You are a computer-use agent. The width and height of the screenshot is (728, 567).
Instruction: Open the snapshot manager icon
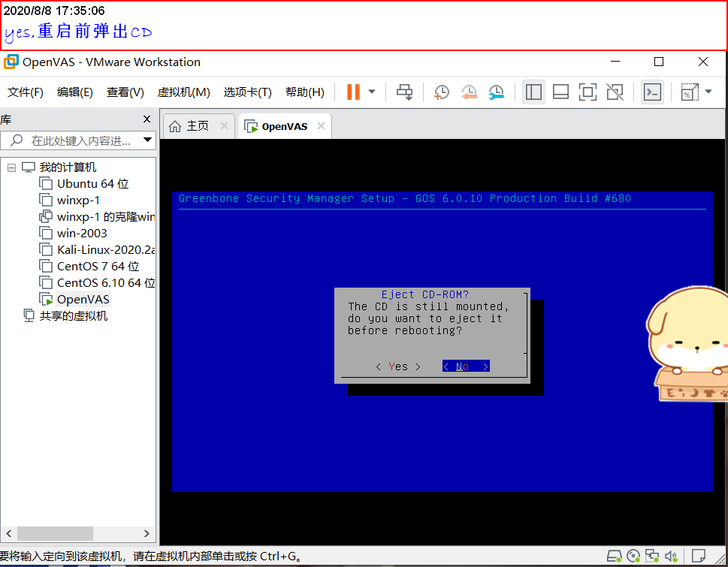pyautogui.click(x=497, y=92)
